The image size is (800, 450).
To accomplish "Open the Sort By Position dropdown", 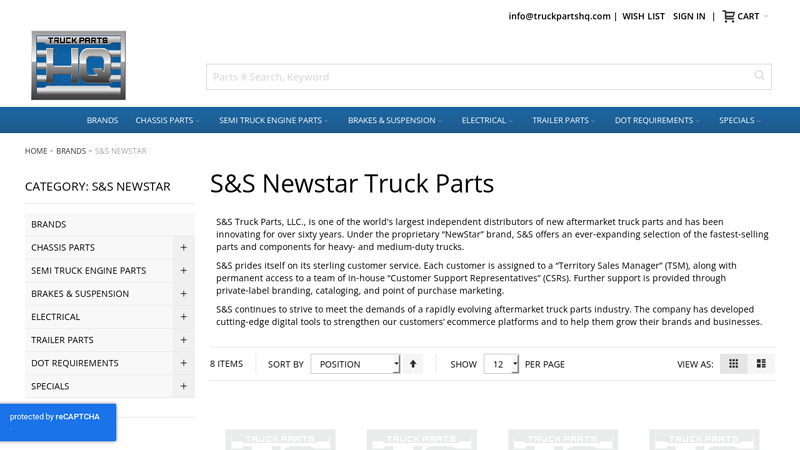I will [x=355, y=364].
